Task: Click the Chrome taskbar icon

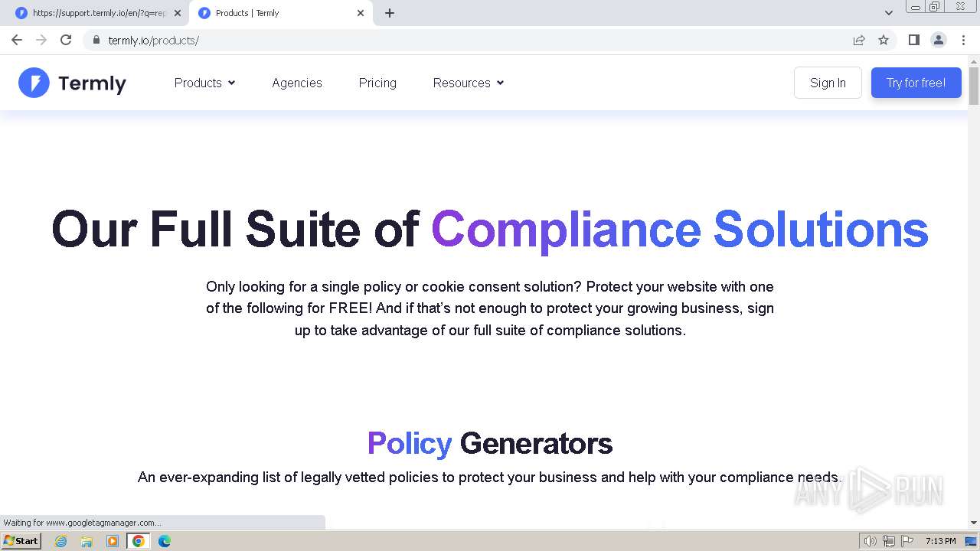Action: (x=139, y=541)
